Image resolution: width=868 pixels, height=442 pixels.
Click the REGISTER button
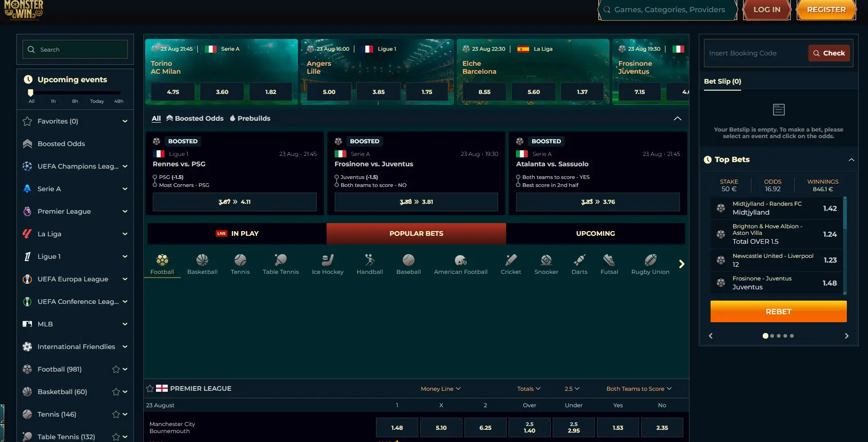[826, 9]
